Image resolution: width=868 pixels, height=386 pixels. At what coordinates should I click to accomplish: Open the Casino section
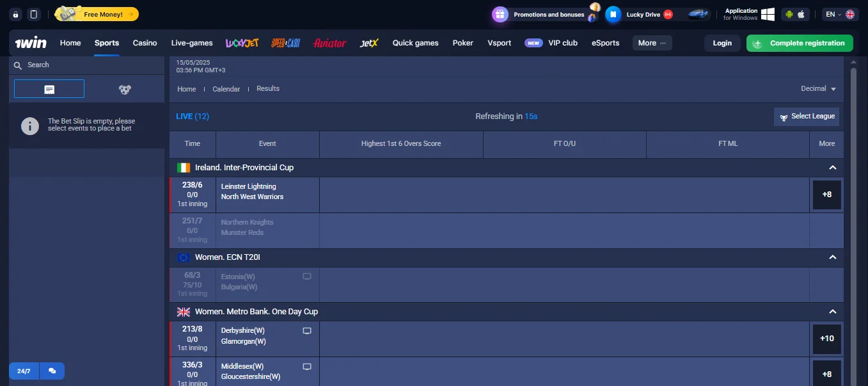tap(145, 43)
